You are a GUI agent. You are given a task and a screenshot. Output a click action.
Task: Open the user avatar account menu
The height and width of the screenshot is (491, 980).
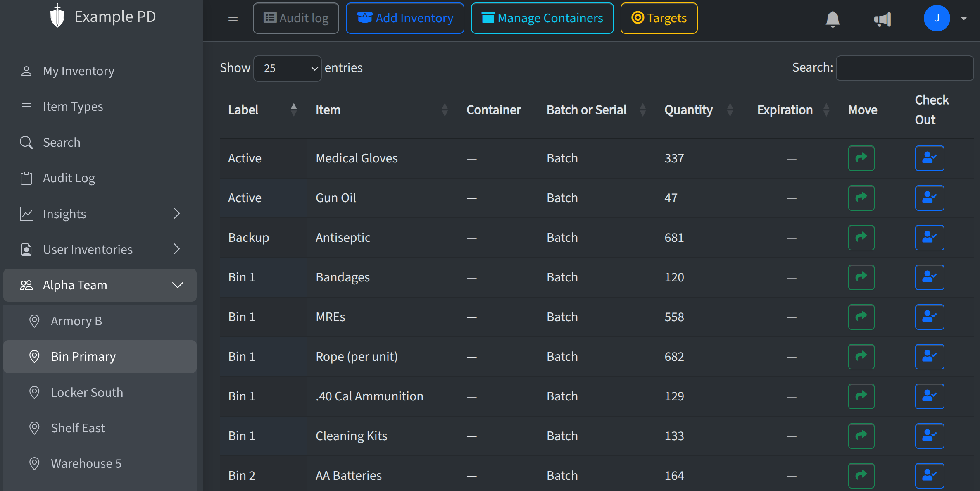tap(937, 18)
